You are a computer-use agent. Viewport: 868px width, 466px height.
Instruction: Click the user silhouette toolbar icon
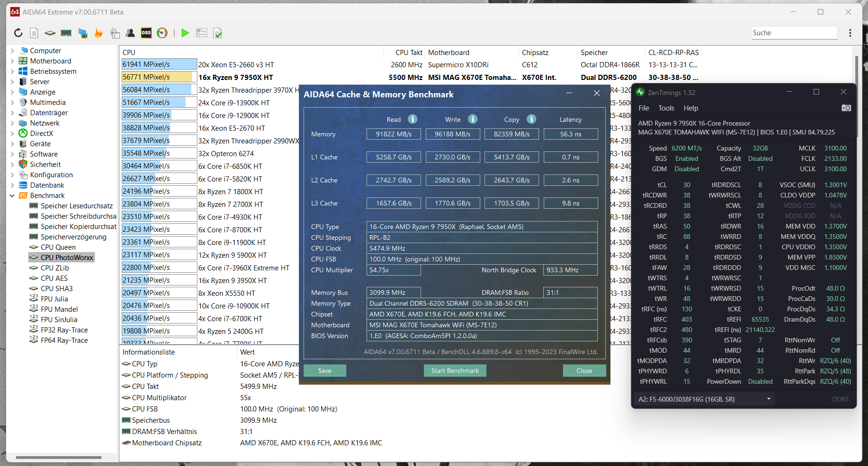130,33
